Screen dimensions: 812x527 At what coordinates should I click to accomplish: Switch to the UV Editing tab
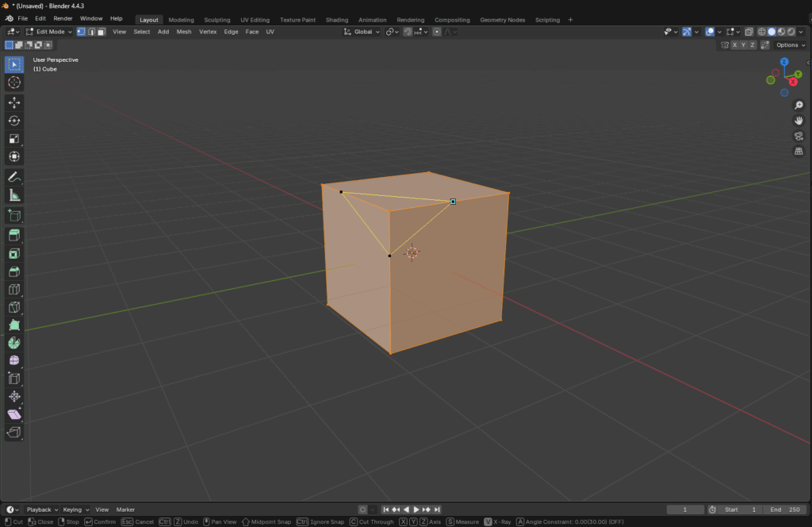click(255, 20)
